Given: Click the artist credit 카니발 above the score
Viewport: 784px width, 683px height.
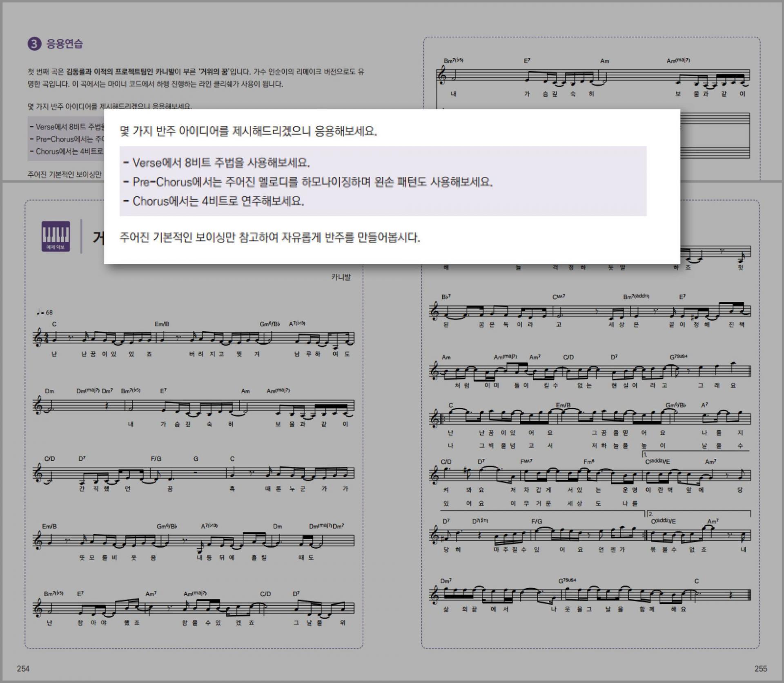Looking at the screenshot, I should (341, 277).
